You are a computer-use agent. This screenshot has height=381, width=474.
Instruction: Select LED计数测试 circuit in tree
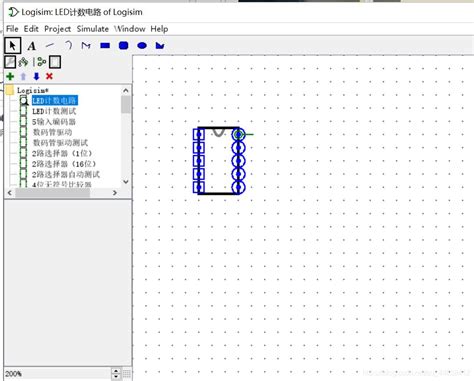tap(54, 111)
